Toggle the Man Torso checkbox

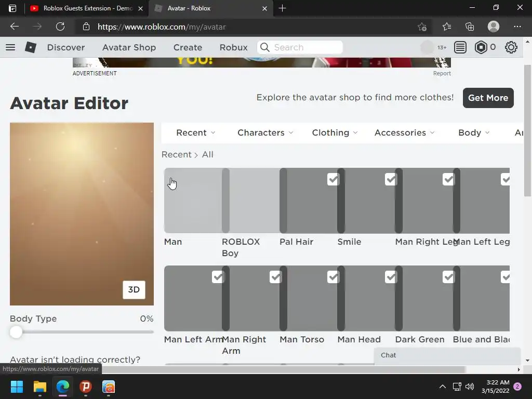pyautogui.click(x=333, y=277)
